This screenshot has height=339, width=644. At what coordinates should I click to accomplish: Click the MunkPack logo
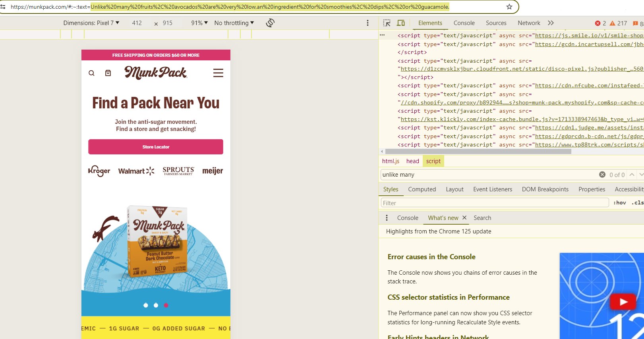(x=156, y=73)
